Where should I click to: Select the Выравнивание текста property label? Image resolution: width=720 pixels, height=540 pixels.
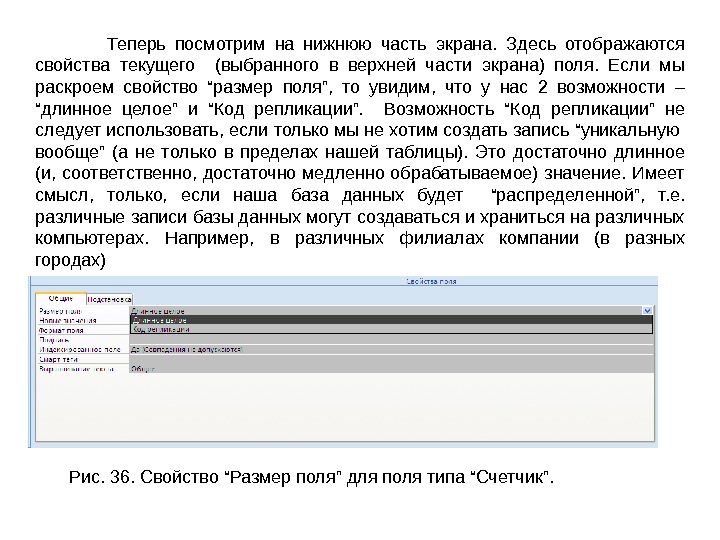coord(76,369)
